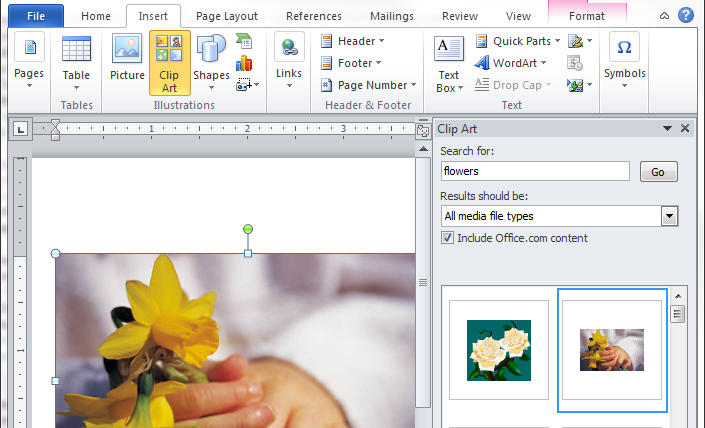Click the document split bar handle
The width and height of the screenshot is (705, 428).
point(423,121)
